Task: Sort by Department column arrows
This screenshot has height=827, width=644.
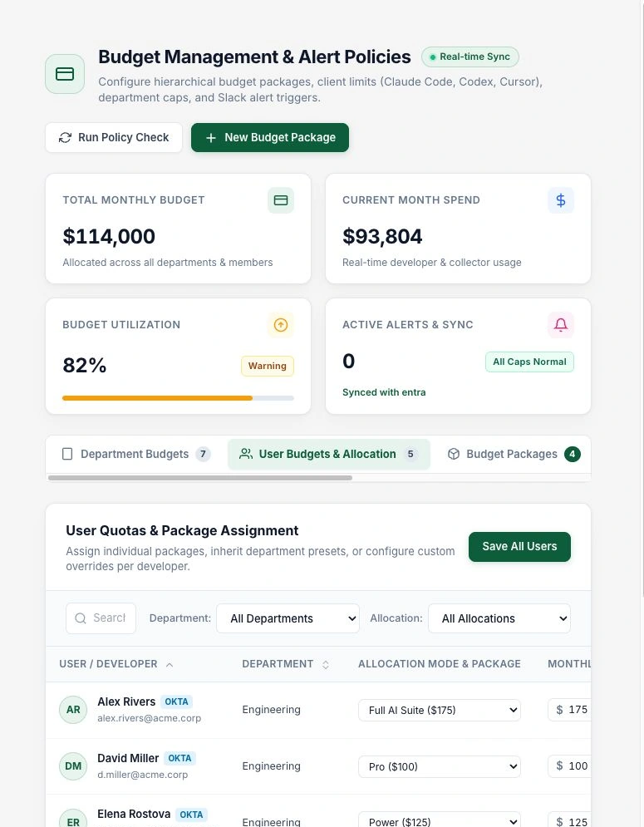Action: click(x=326, y=665)
